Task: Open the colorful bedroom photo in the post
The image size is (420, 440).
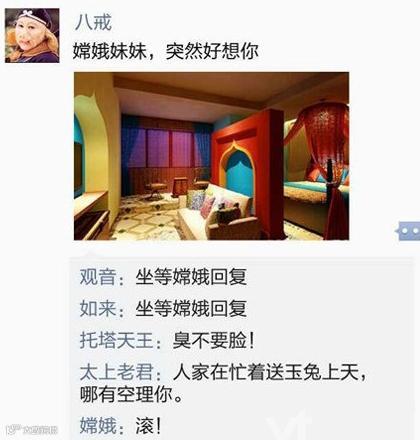Action: [x=211, y=156]
